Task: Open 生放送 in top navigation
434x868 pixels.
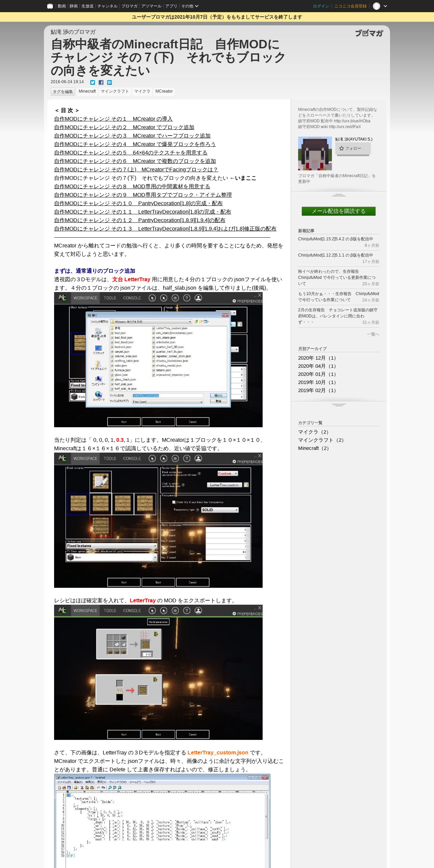Action: point(87,6)
